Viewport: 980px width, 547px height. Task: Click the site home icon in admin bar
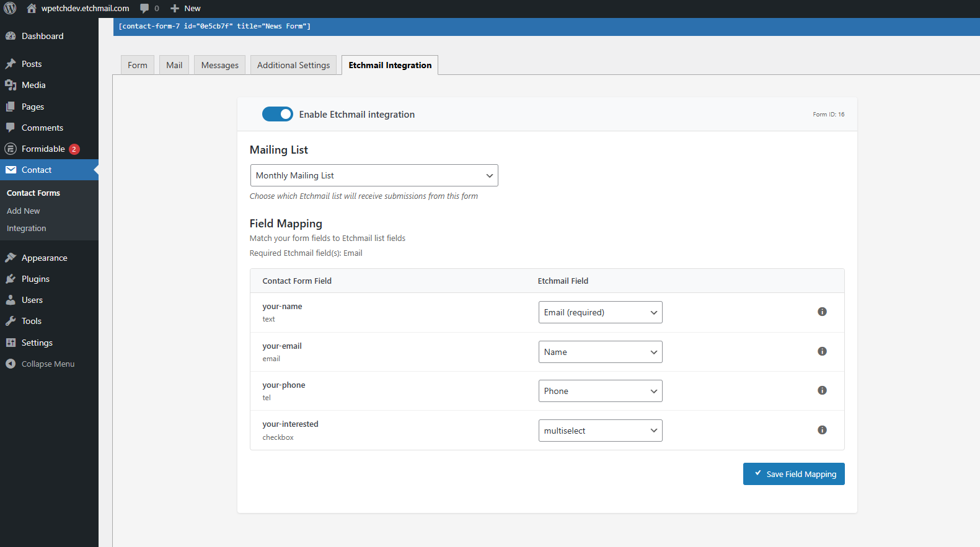tap(32, 8)
